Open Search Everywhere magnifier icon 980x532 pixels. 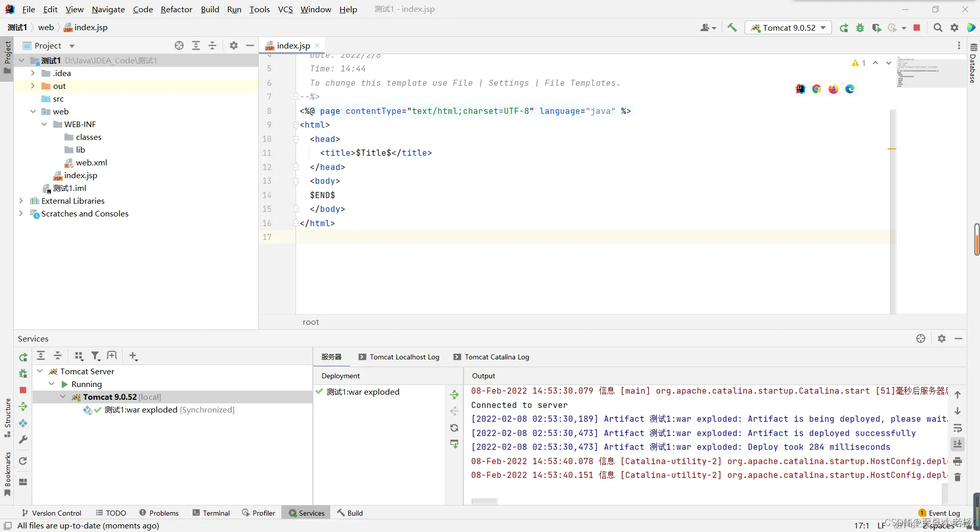tap(938, 28)
